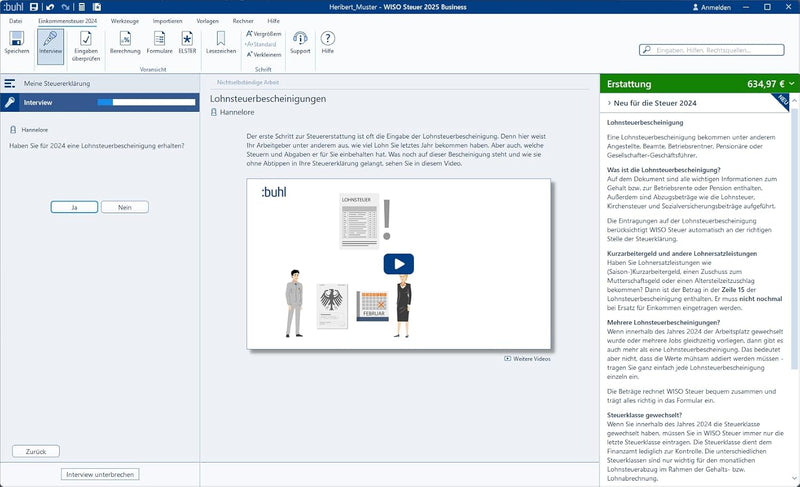Open the Weitere Videos link

[x=528, y=359]
